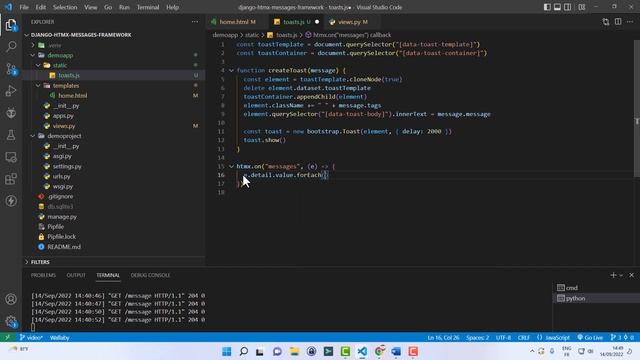
Task: Open the View menu
Action: pyautogui.click(x=91, y=7)
